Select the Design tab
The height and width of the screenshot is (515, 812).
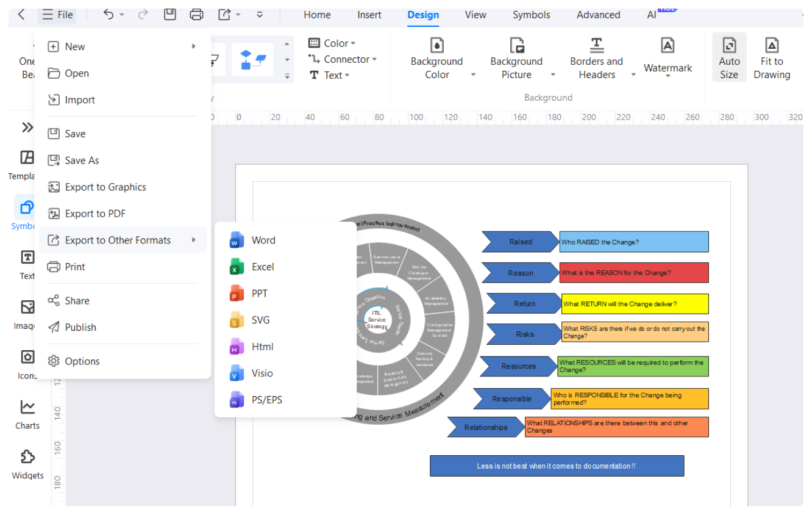[x=423, y=15]
